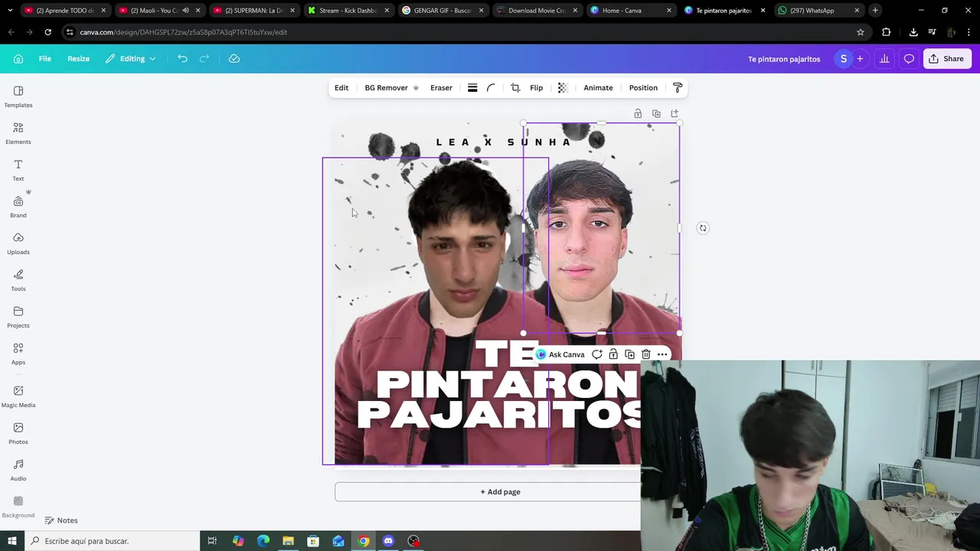Duplicate page icon above canvas
980x551 pixels.
point(656,113)
